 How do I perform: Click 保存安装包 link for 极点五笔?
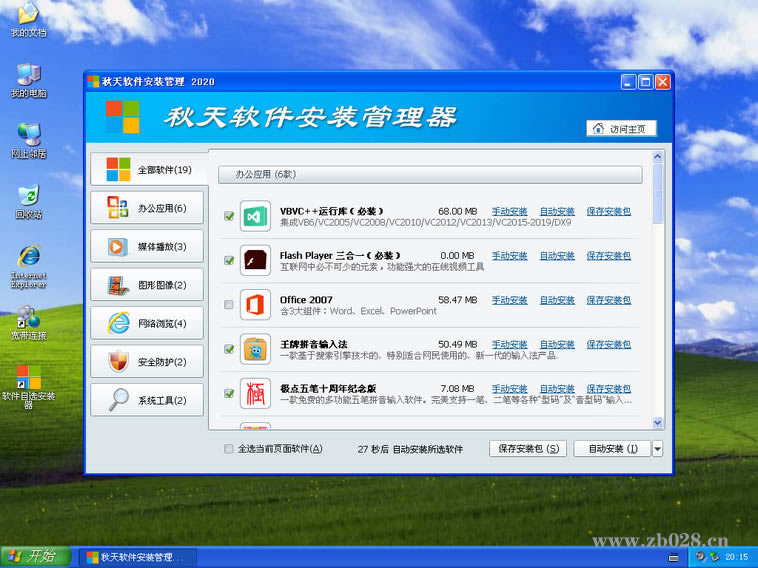pyautogui.click(x=609, y=389)
